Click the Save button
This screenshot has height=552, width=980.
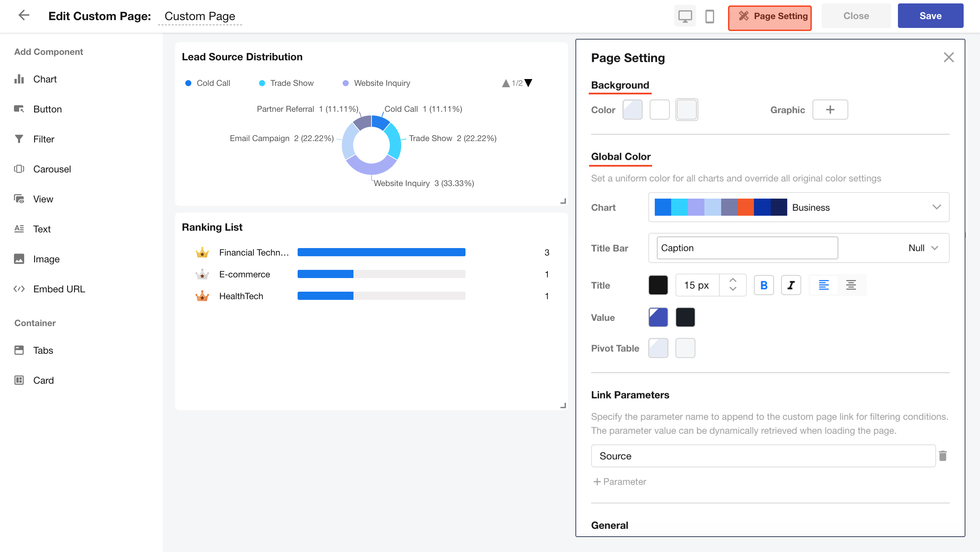[x=930, y=16]
